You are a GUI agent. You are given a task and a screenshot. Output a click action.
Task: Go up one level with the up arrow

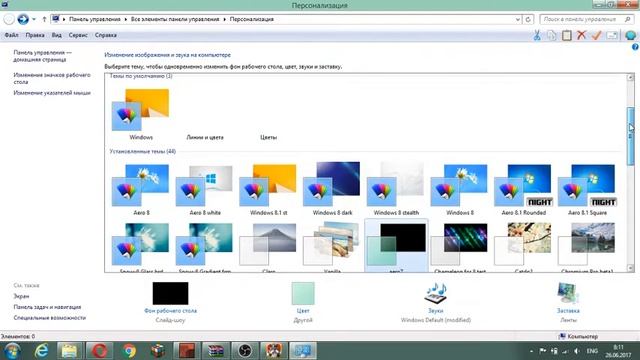tap(44, 19)
